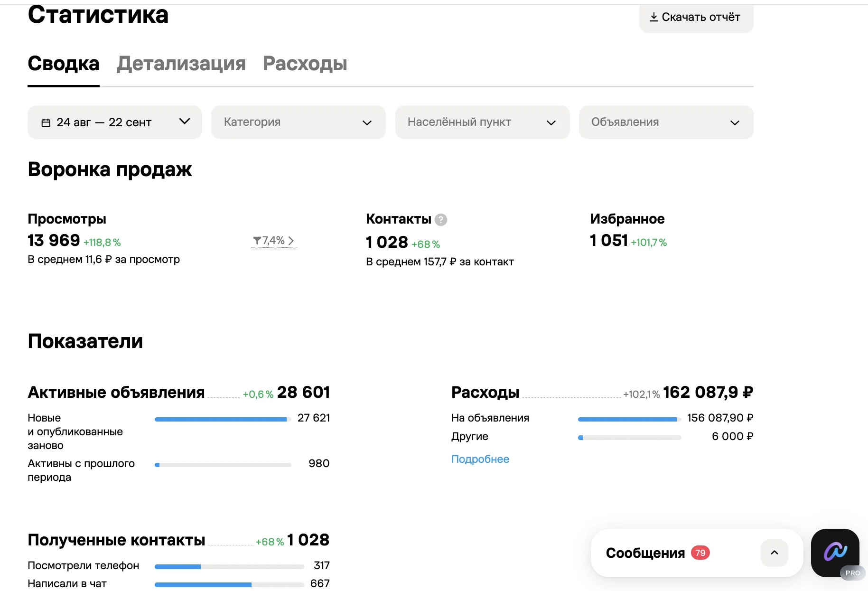Open the Категория dropdown

coord(298,122)
